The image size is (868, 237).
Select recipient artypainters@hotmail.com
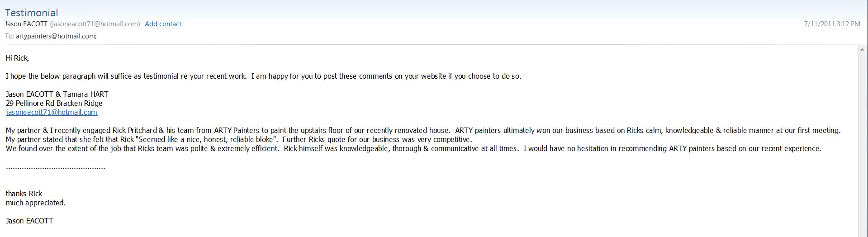point(56,36)
